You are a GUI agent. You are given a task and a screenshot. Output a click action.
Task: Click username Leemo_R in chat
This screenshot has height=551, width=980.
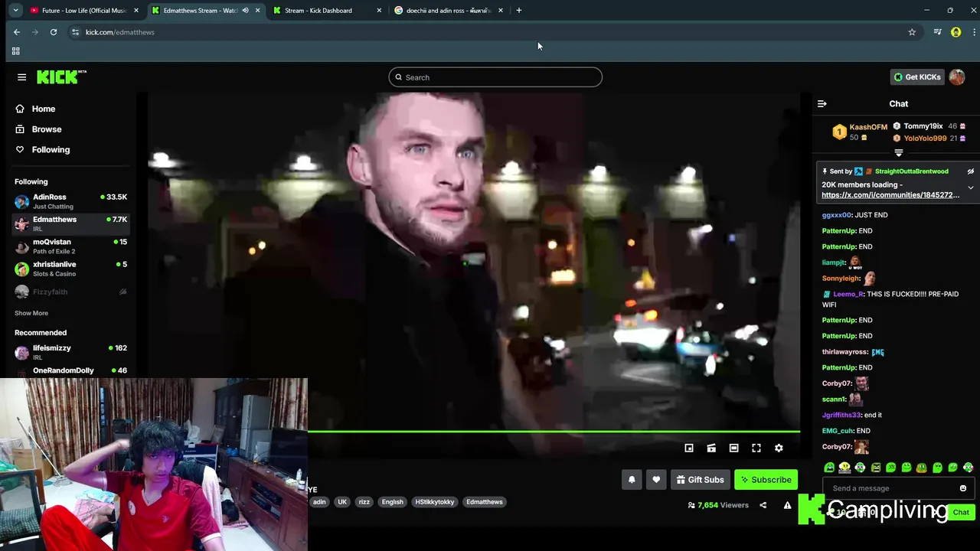[848, 294]
